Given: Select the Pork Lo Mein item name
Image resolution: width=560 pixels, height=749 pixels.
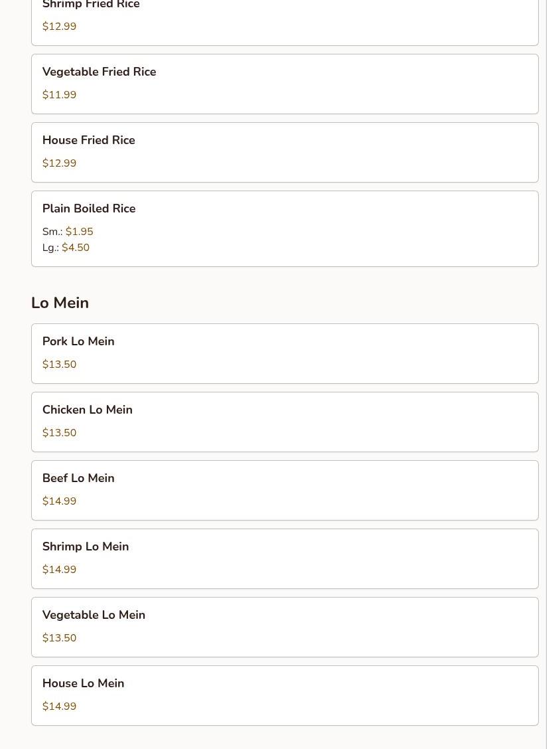Looking at the screenshot, I should point(78,341).
